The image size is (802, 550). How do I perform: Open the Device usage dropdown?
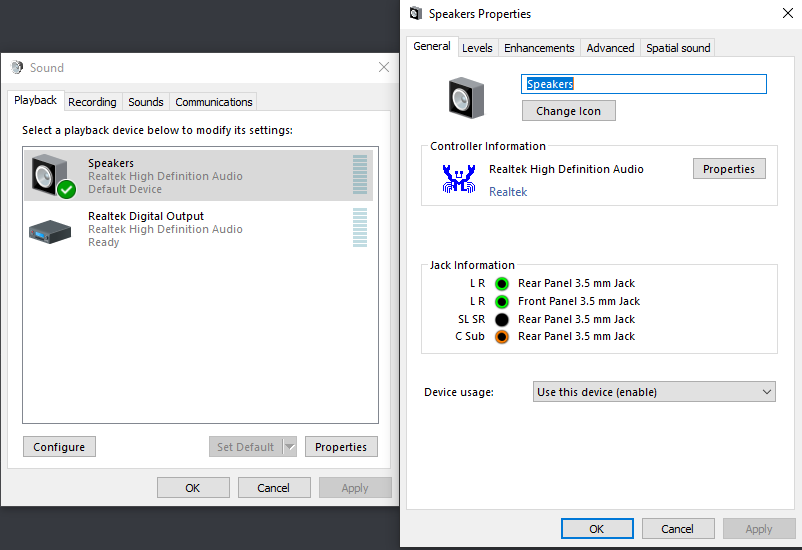(x=654, y=392)
